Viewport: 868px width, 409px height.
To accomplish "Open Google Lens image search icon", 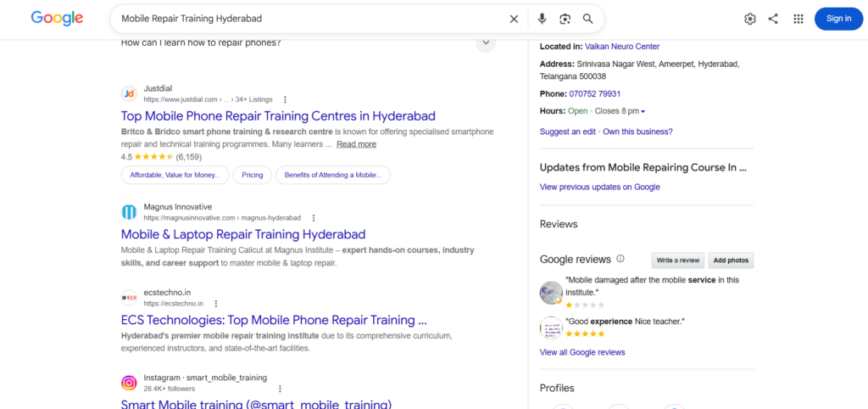I will 565,19.
